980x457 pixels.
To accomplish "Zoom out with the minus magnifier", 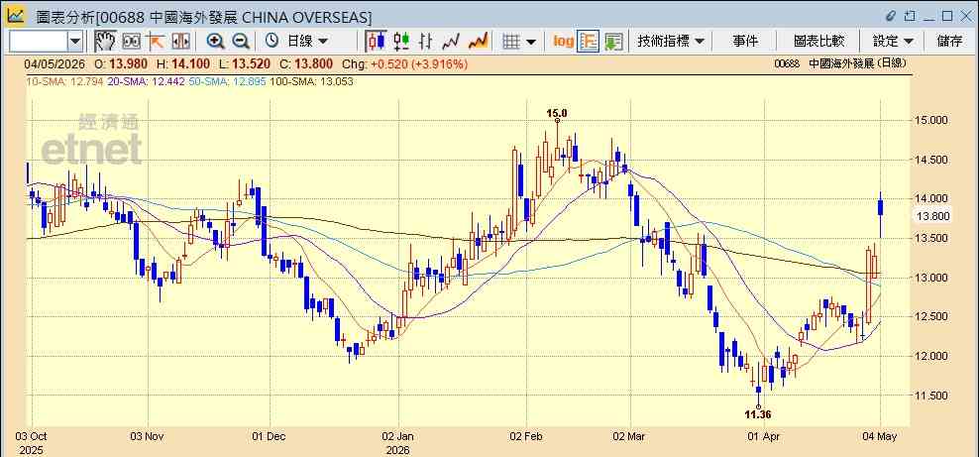I will (x=241, y=42).
